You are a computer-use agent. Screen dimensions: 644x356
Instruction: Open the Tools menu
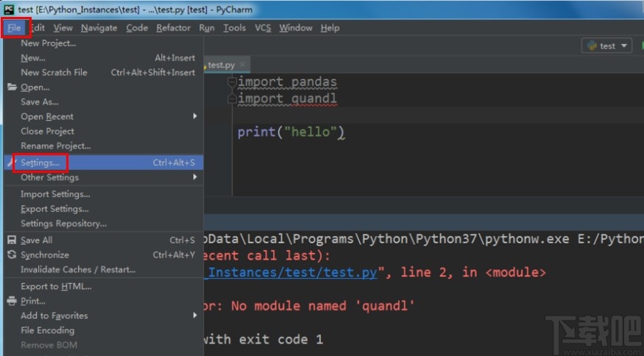coord(235,28)
